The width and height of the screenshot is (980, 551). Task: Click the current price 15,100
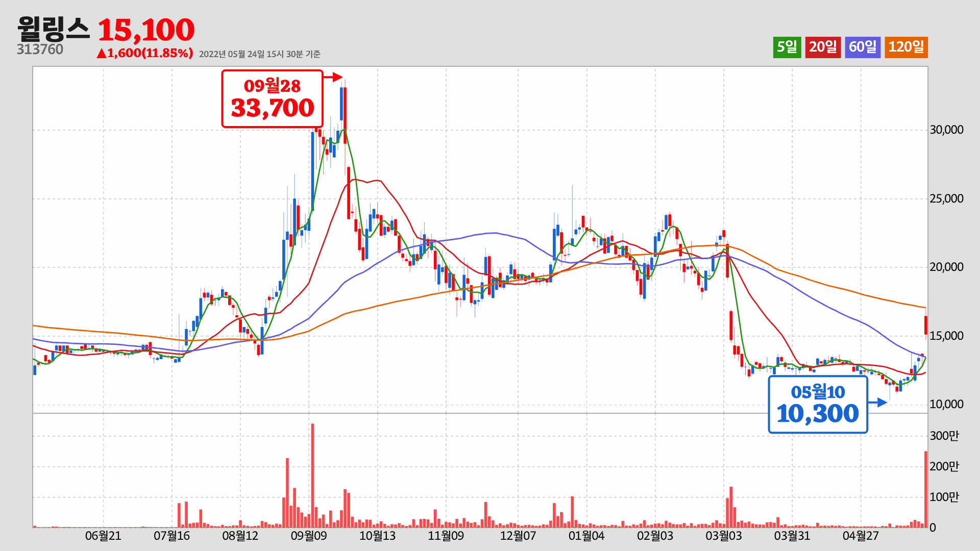tap(146, 30)
